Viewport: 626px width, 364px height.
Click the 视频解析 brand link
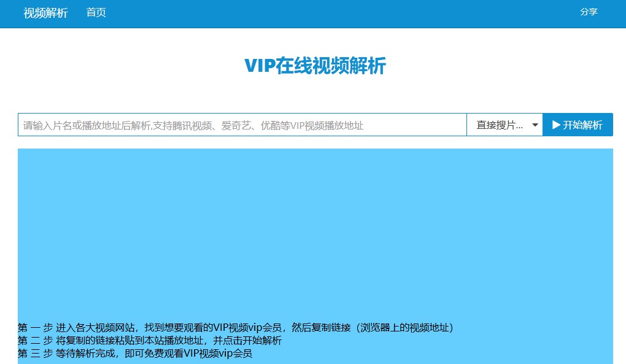(45, 13)
